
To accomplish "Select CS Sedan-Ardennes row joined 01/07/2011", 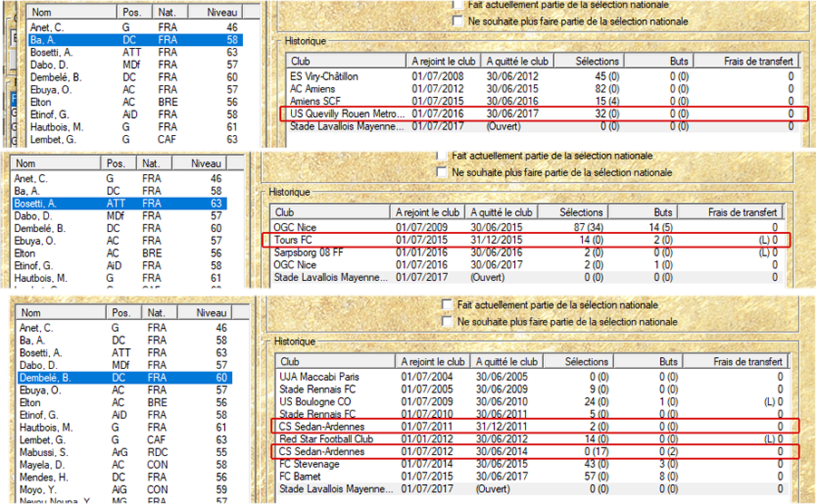I will tap(530, 427).
